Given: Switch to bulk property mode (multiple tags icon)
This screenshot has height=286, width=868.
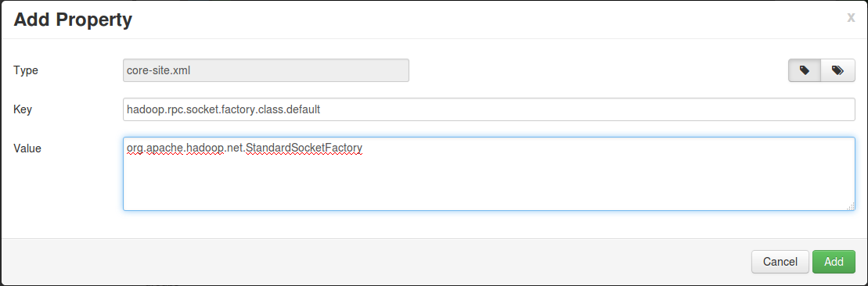Looking at the screenshot, I should point(837,71).
